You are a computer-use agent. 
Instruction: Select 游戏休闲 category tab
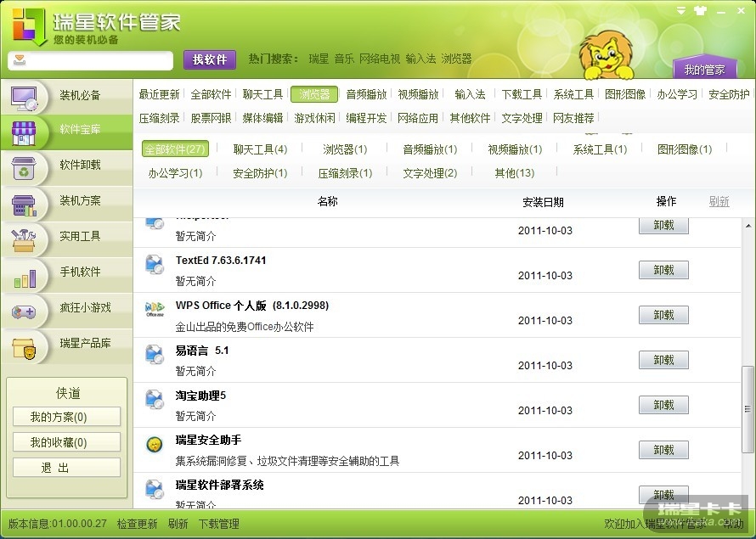314,118
